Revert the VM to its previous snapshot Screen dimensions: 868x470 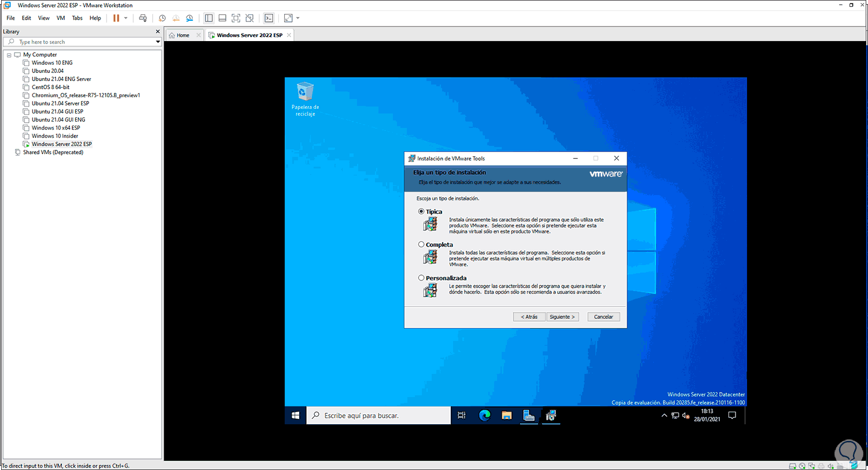coord(176,18)
